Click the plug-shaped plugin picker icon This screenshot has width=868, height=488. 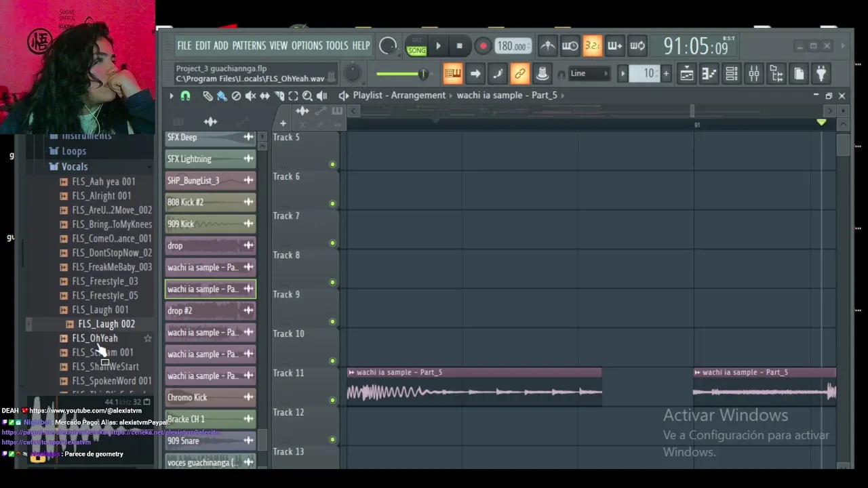tap(821, 73)
